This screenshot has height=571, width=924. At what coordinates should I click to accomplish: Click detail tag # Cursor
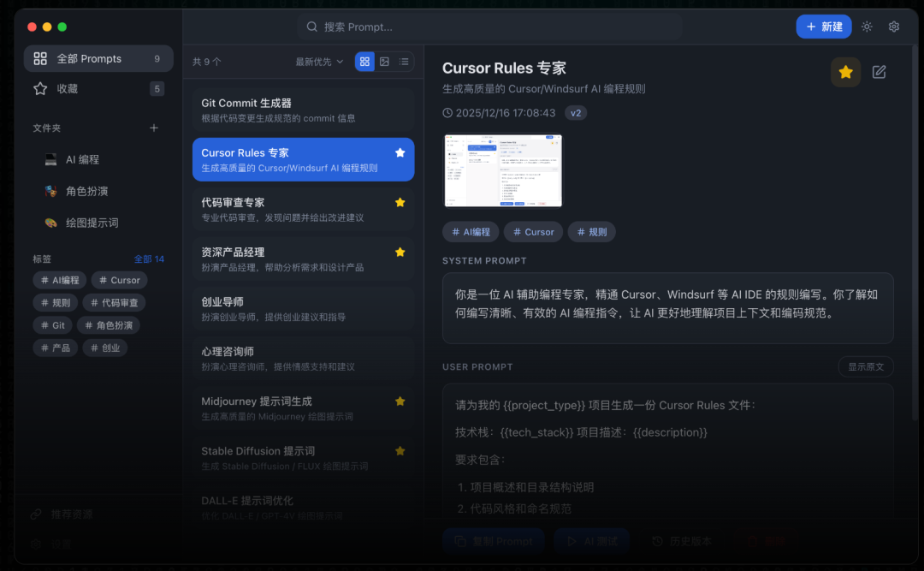tap(533, 232)
